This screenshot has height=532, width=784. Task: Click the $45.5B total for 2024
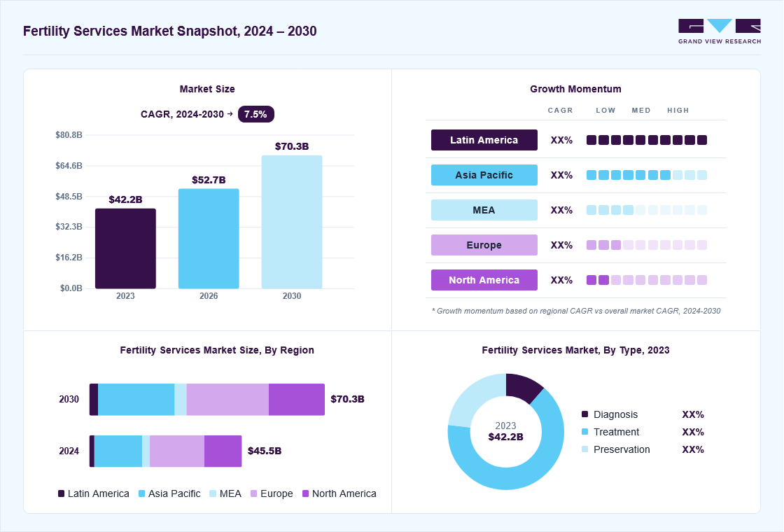(x=265, y=451)
